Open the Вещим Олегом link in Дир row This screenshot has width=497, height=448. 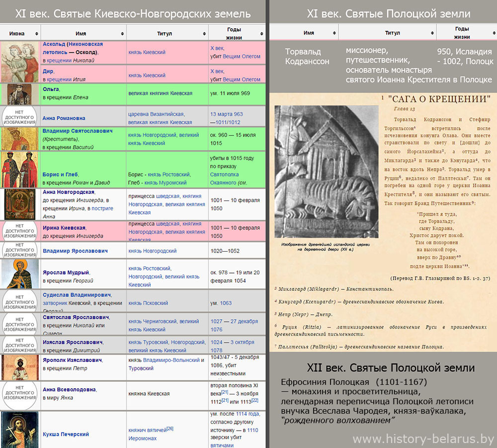tap(242, 80)
